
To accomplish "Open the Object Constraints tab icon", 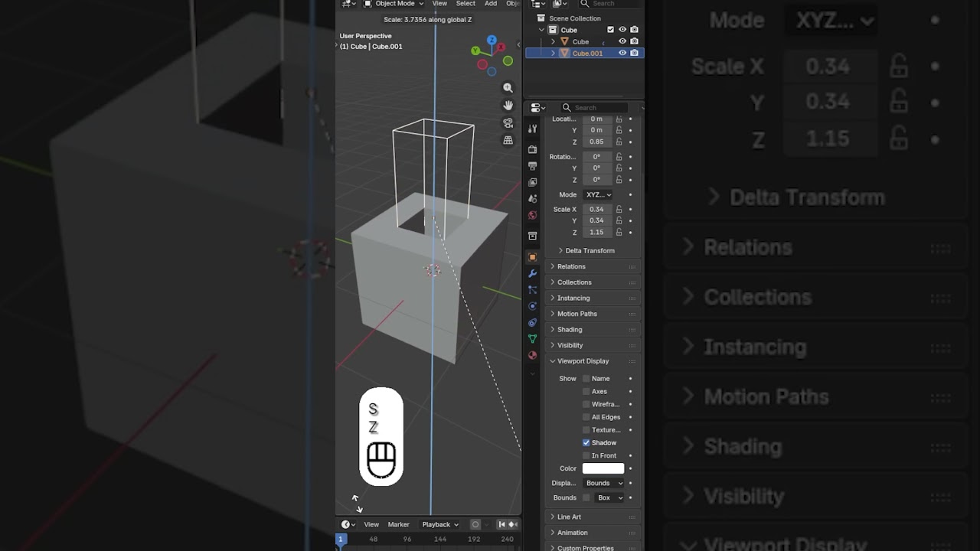I will tap(533, 322).
